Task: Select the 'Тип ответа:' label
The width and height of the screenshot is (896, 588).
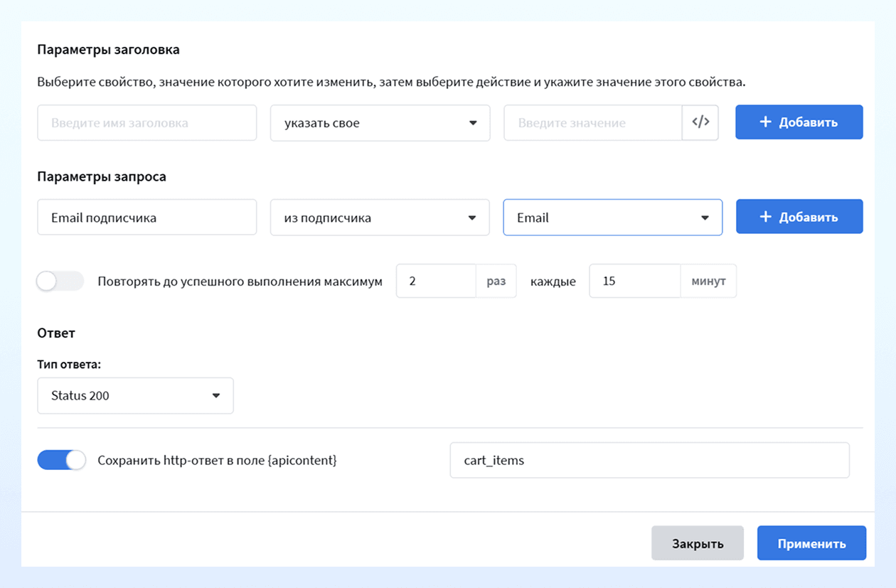Action: [69, 364]
